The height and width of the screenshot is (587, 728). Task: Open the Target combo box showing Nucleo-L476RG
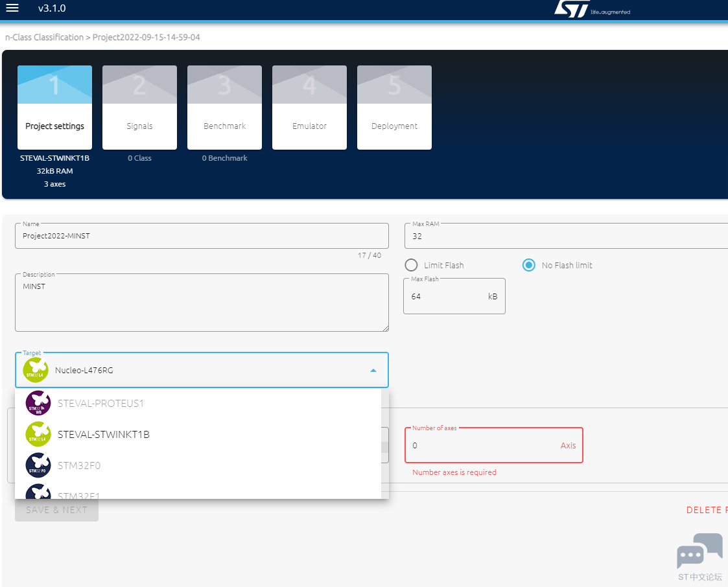click(x=202, y=371)
